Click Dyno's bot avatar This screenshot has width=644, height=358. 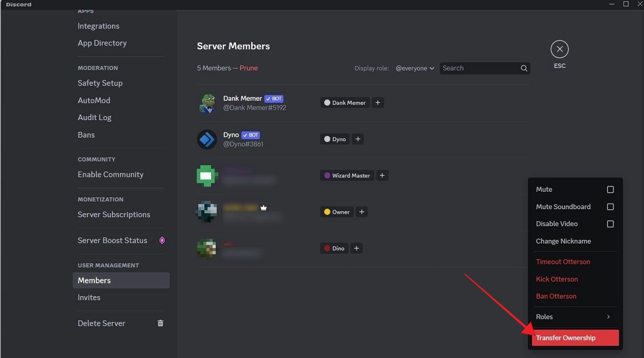(x=207, y=139)
